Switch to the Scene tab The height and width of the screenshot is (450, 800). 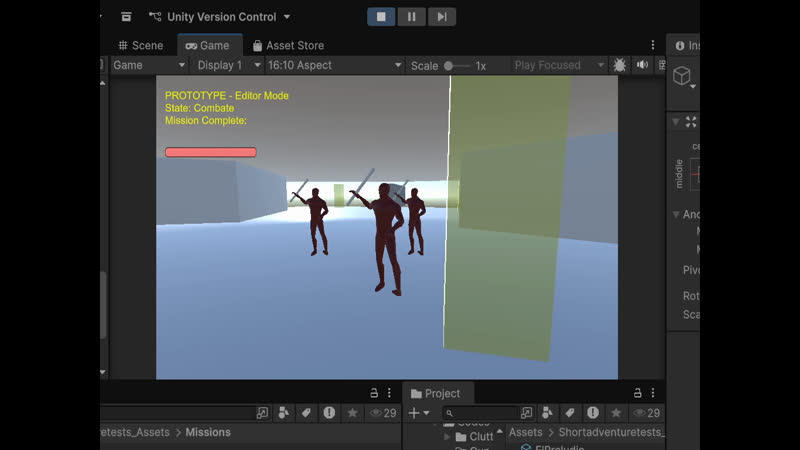(140, 45)
